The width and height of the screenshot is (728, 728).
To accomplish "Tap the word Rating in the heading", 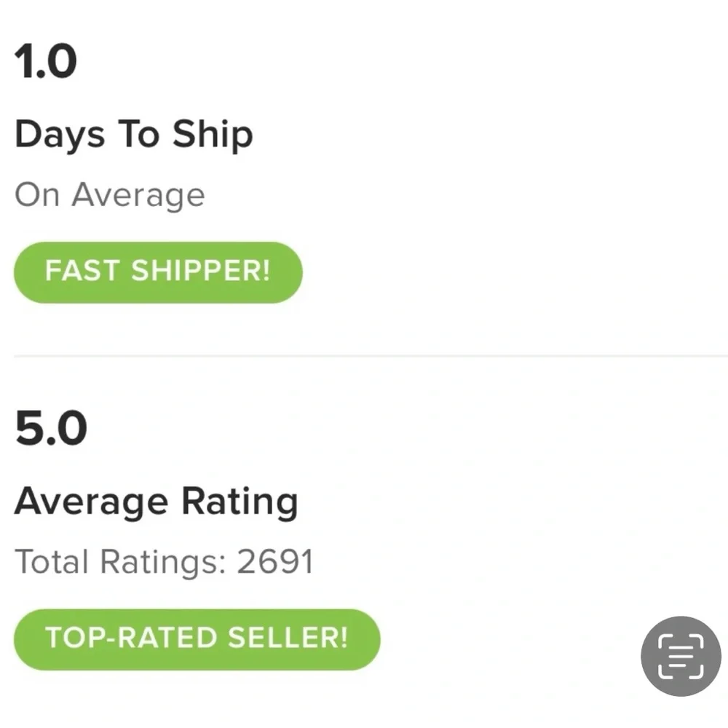I will click(x=240, y=503).
